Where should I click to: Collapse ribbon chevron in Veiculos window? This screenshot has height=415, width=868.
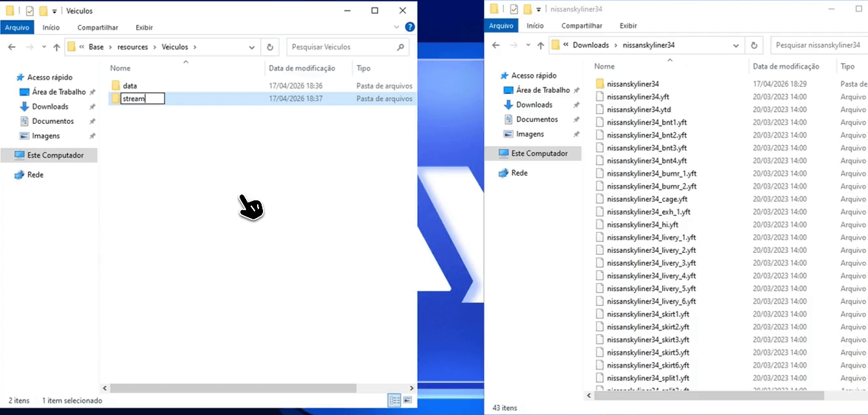pos(397,27)
